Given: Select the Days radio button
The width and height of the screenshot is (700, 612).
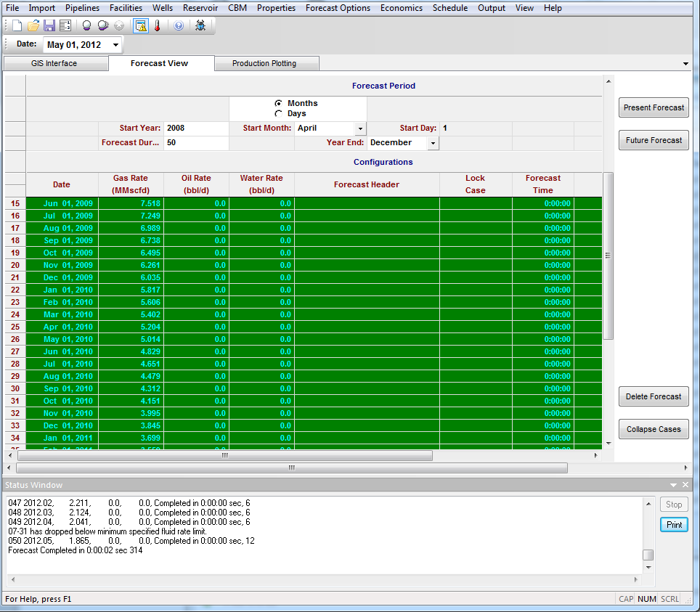Looking at the screenshot, I should pos(278,114).
